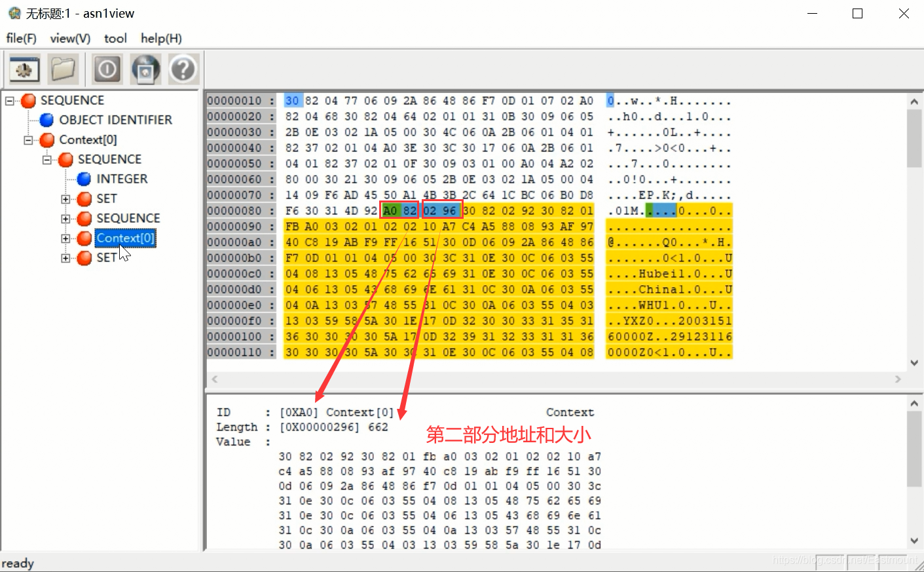Select the first SET tree item
This screenshot has width=924, height=572.
[107, 199]
